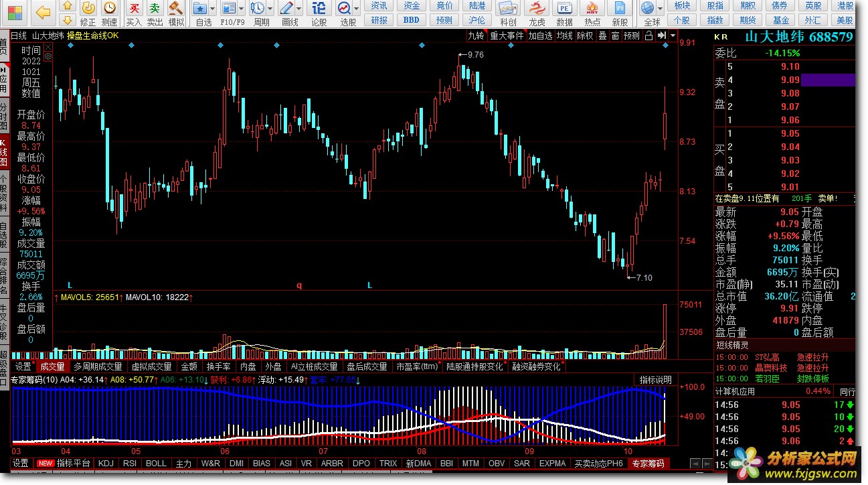Click the 指标说明 button
868x485 pixels.
point(655,380)
